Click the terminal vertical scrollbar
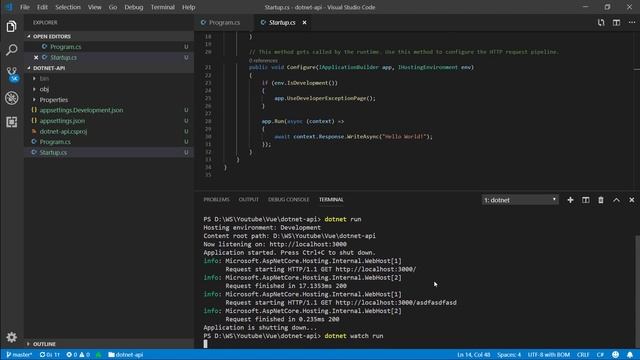640x360 pixels. coord(637,292)
